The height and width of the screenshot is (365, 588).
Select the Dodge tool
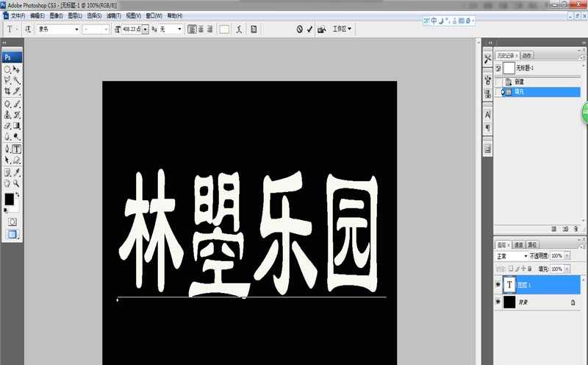(16, 136)
